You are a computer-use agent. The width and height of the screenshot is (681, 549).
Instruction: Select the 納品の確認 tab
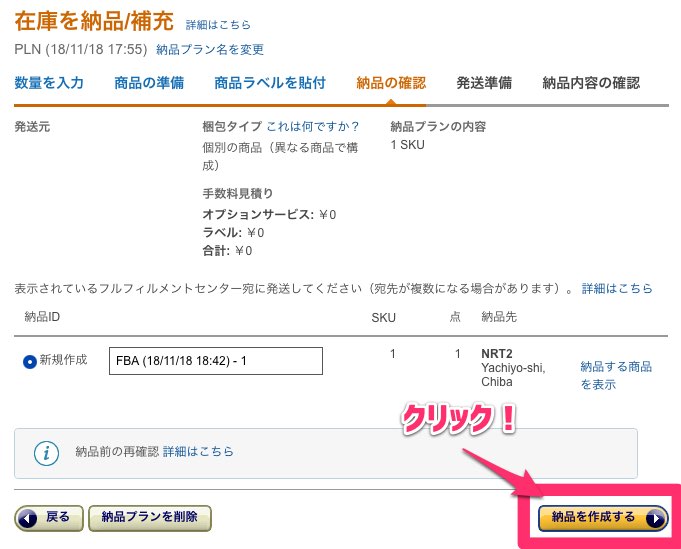391,83
